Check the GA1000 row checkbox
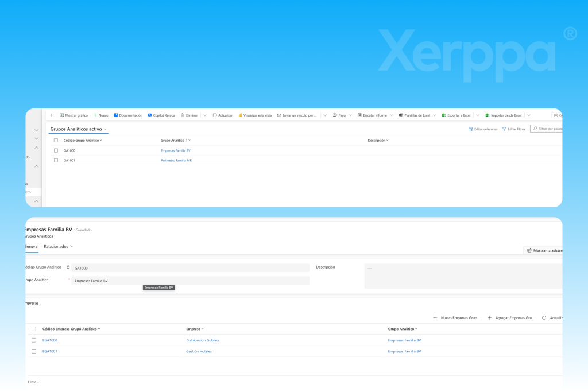The height and width of the screenshot is (392, 588). [x=56, y=150]
